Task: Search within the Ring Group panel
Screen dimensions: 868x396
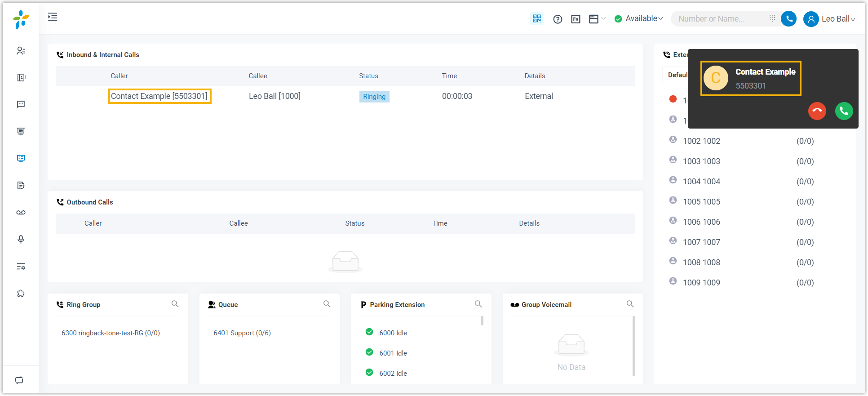Action: point(175,304)
